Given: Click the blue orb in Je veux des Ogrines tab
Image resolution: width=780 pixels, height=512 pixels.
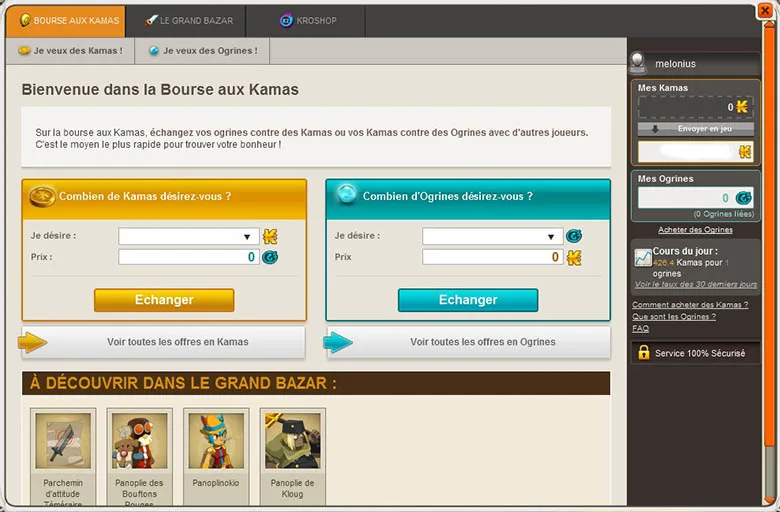Looking at the screenshot, I should tap(154, 51).
